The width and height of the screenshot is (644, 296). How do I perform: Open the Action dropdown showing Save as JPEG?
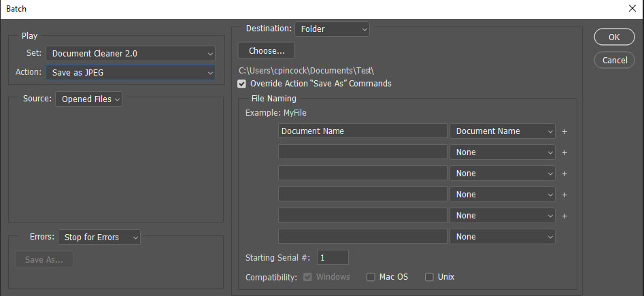pyautogui.click(x=131, y=72)
